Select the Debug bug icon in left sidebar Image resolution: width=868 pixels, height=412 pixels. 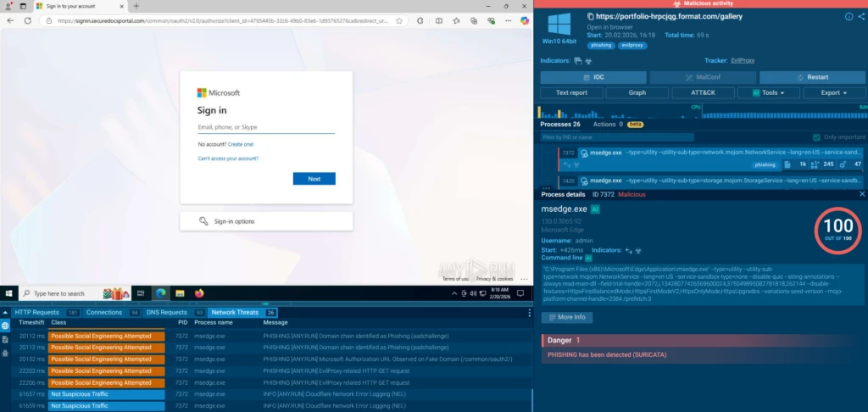(5, 354)
